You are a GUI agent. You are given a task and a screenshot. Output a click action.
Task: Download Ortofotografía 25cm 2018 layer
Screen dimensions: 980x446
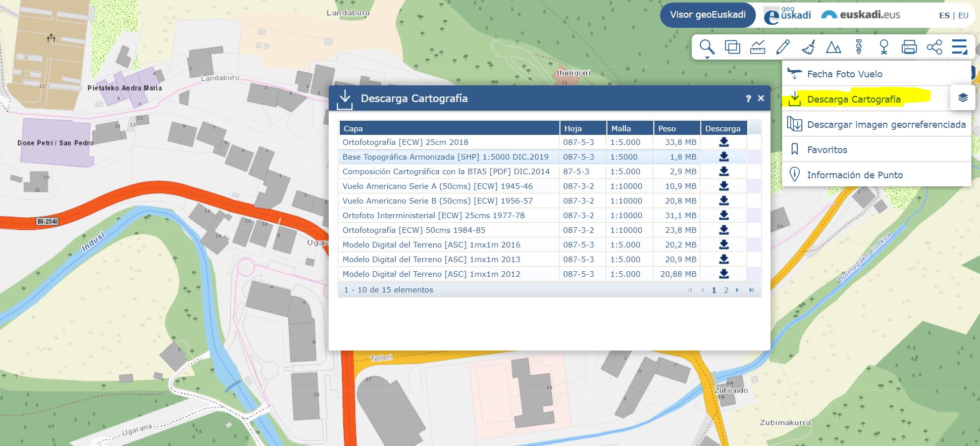724,142
